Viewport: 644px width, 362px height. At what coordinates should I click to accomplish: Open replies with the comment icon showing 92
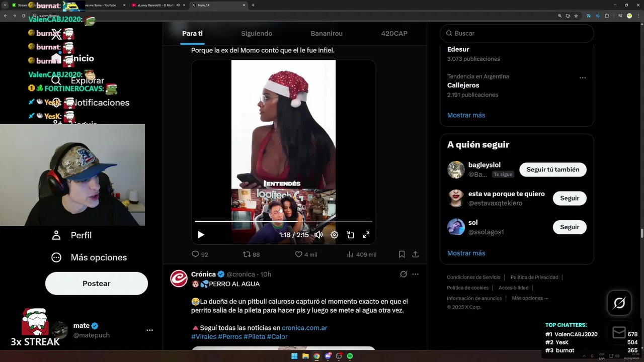tap(200, 254)
